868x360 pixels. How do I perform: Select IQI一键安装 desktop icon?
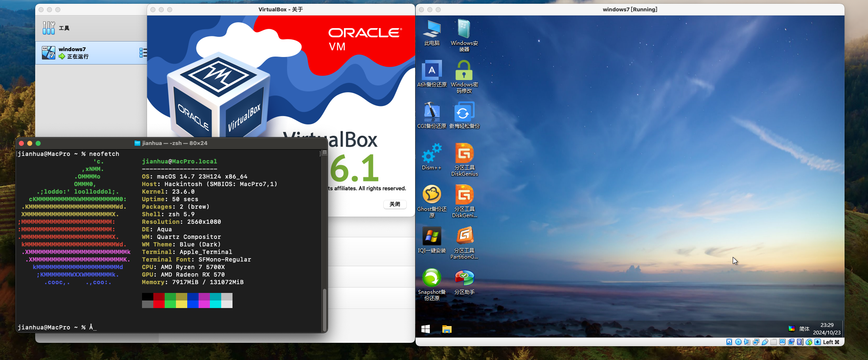pyautogui.click(x=432, y=240)
